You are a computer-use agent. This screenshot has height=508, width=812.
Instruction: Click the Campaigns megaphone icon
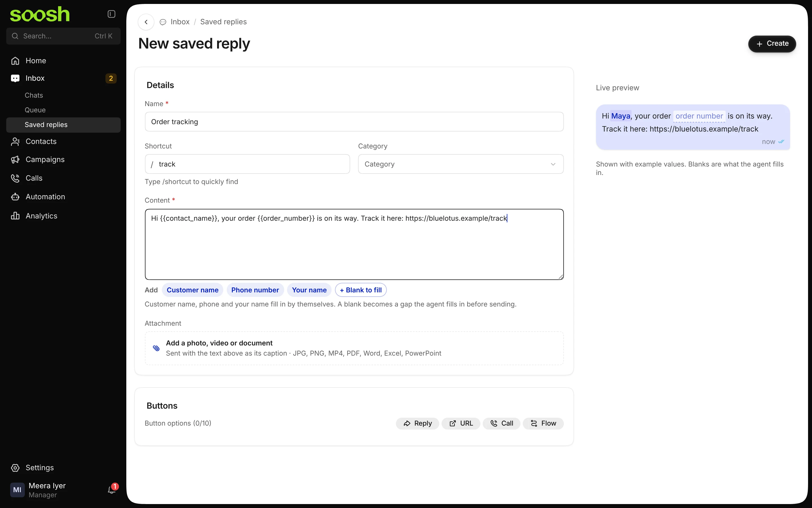(15, 159)
